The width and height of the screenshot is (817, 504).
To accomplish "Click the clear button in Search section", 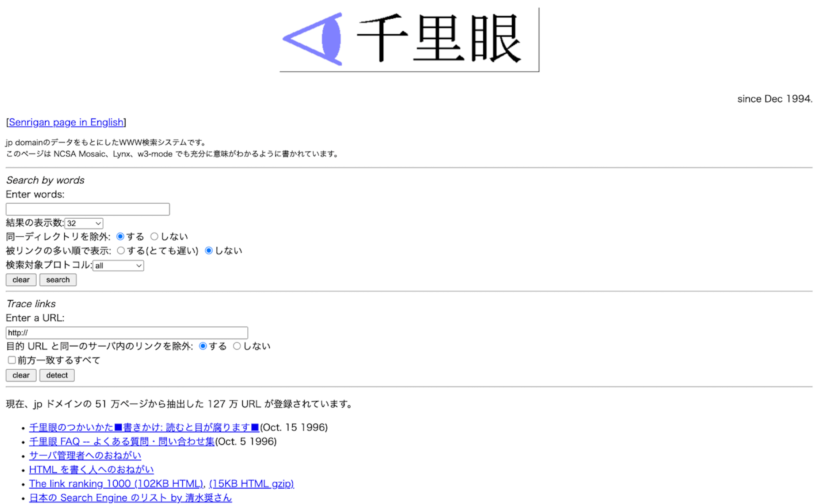I will click(20, 279).
